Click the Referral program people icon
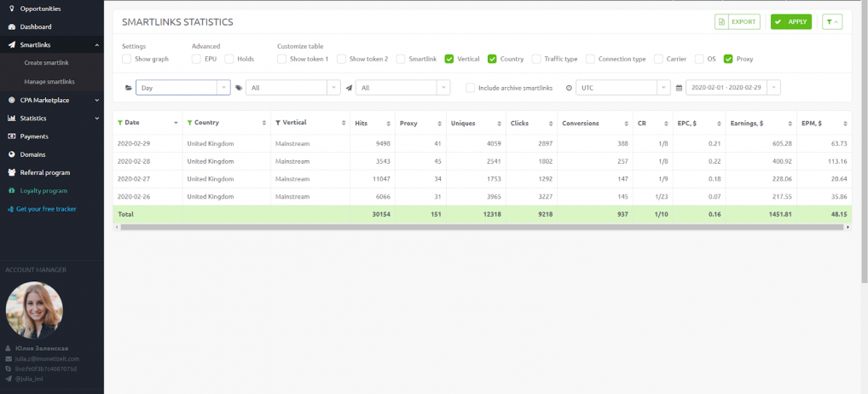The height and width of the screenshot is (394, 868). point(12,172)
